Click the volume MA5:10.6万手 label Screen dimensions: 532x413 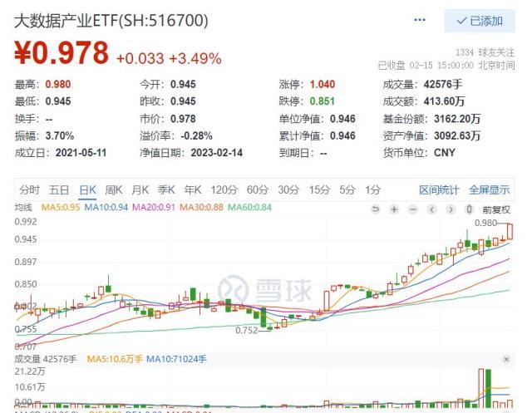(115, 359)
